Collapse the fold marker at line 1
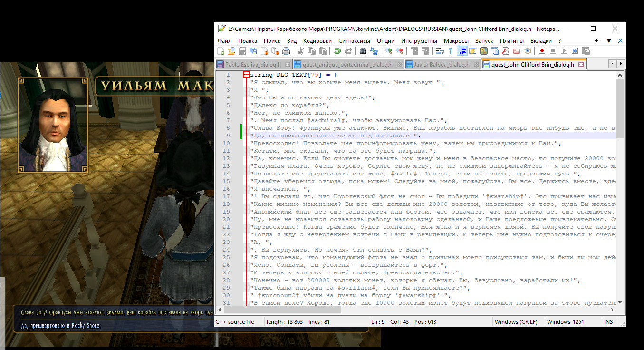The height and width of the screenshot is (350, 644). coord(246,75)
